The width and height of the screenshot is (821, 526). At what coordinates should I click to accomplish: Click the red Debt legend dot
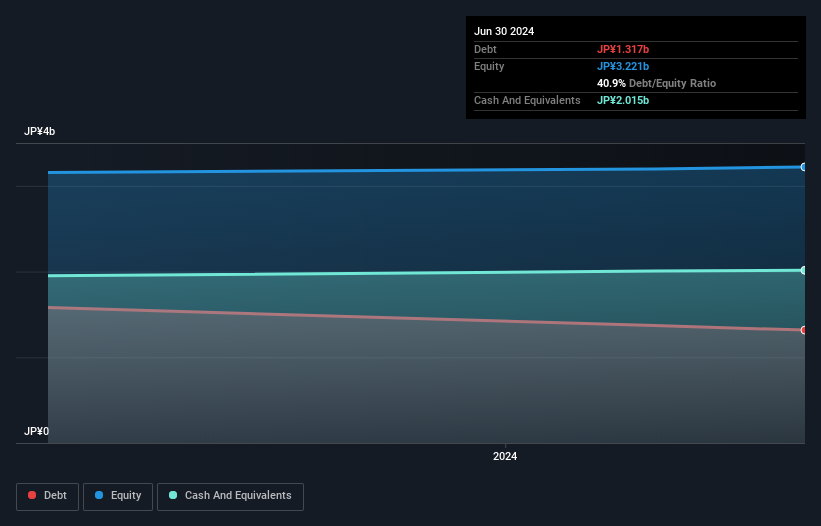32,495
